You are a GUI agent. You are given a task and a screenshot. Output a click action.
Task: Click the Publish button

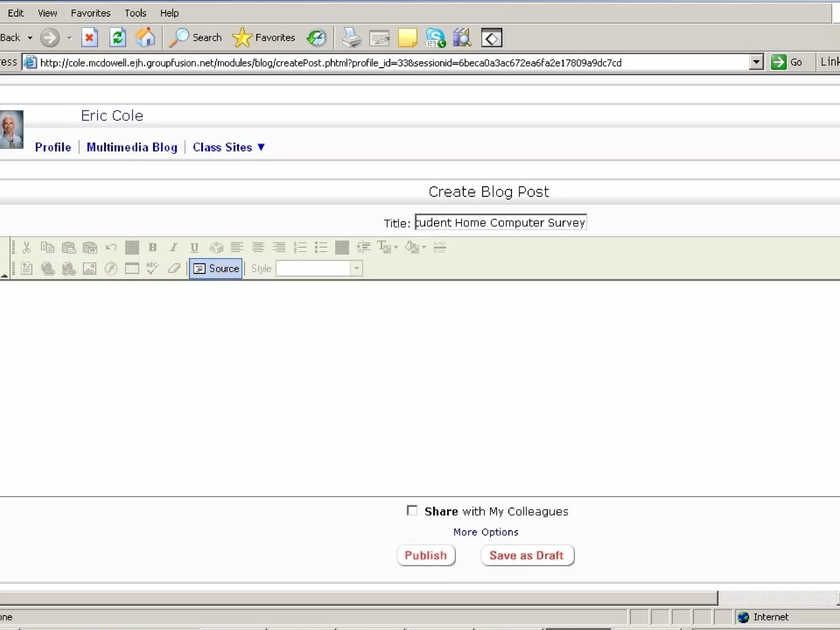[426, 555]
